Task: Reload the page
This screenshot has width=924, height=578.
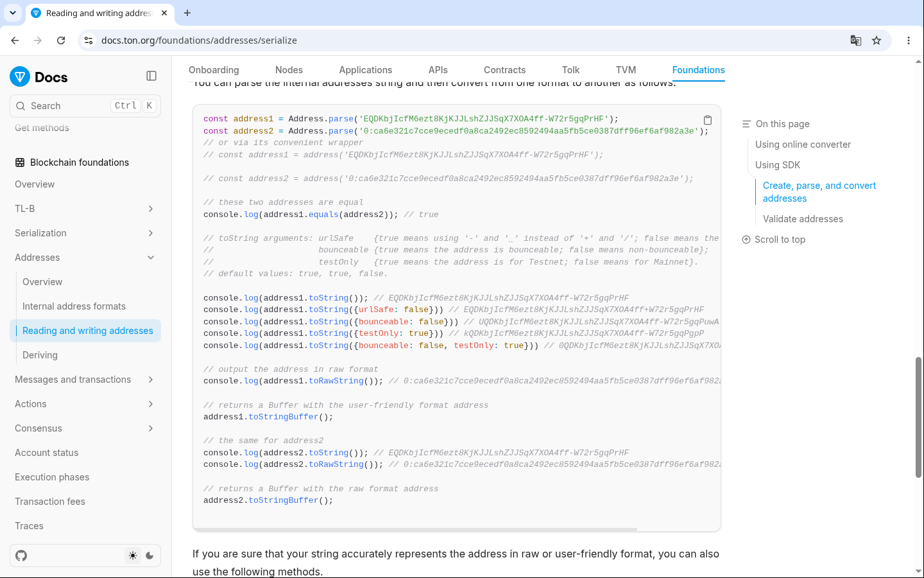Action: point(61,40)
